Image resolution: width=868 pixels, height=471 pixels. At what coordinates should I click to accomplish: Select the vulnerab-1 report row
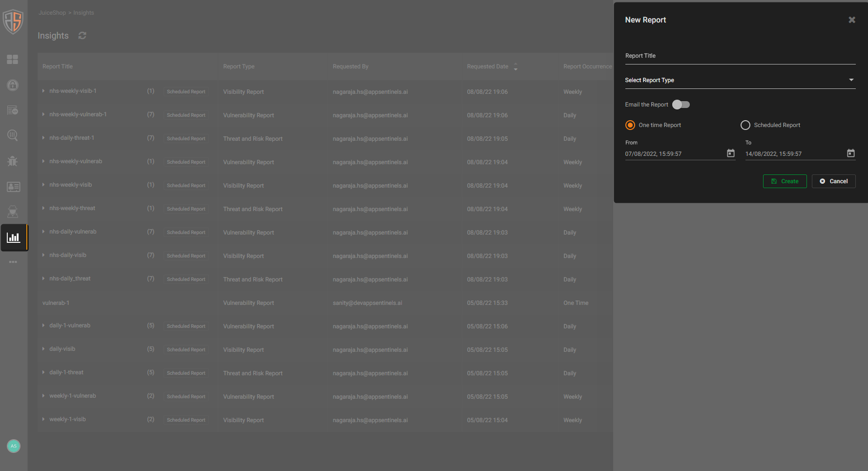325,303
